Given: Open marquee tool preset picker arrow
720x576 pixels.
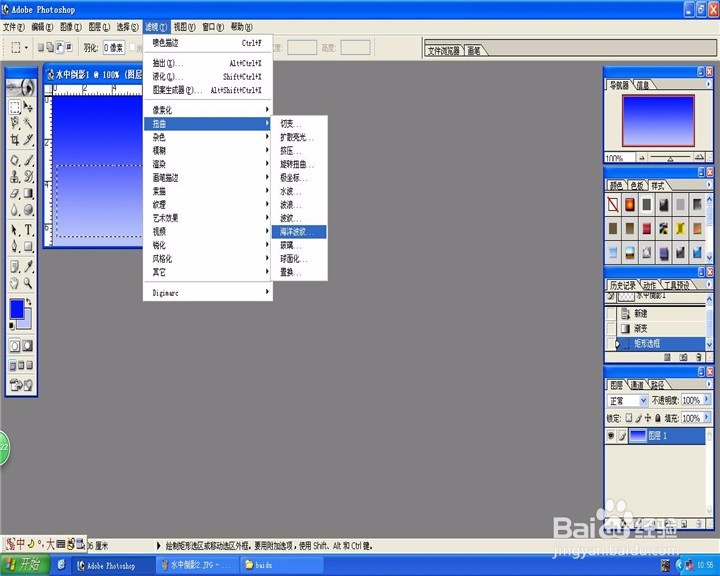Looking at the screenshot, I should coord(26,47).
